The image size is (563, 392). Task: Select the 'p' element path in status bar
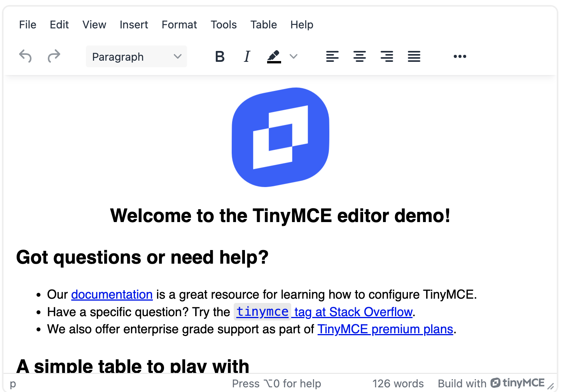pos(13,384)
